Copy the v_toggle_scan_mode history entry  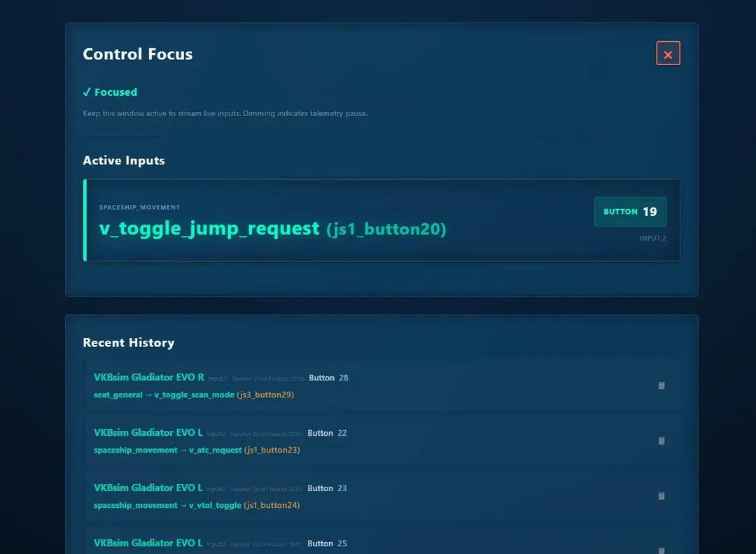coord(661,385)
